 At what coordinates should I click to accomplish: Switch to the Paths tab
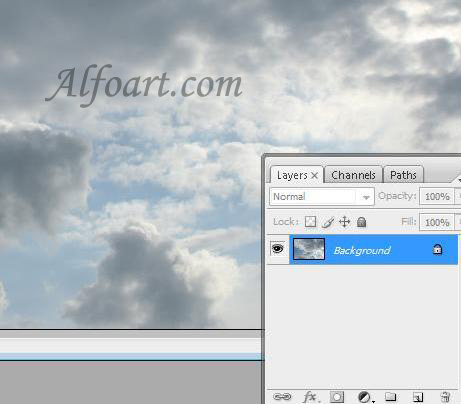403,175
